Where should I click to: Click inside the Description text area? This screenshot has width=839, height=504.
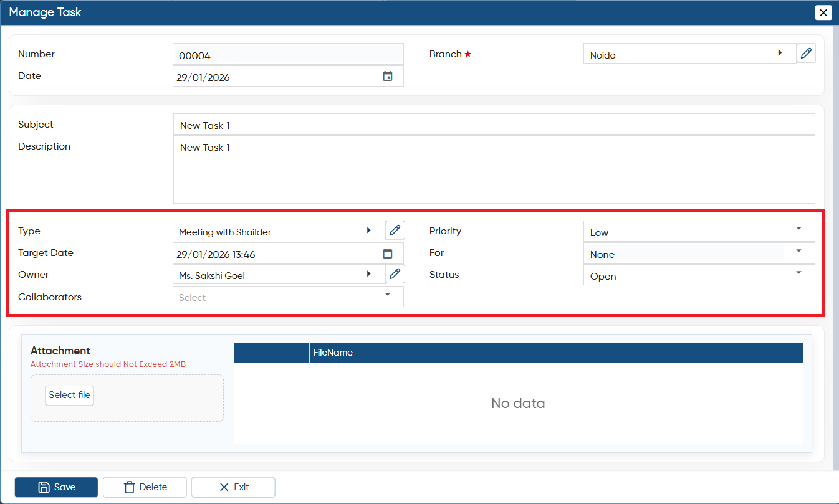click(x=494, y=169)
